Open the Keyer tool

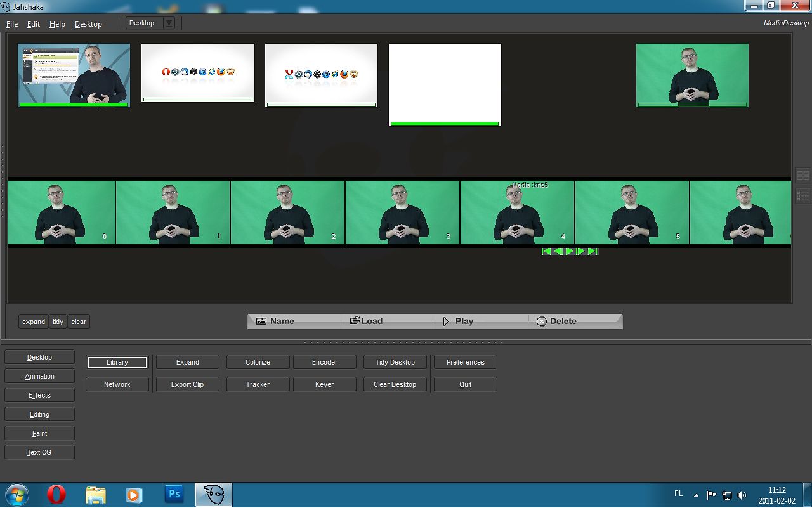(325, 384)
